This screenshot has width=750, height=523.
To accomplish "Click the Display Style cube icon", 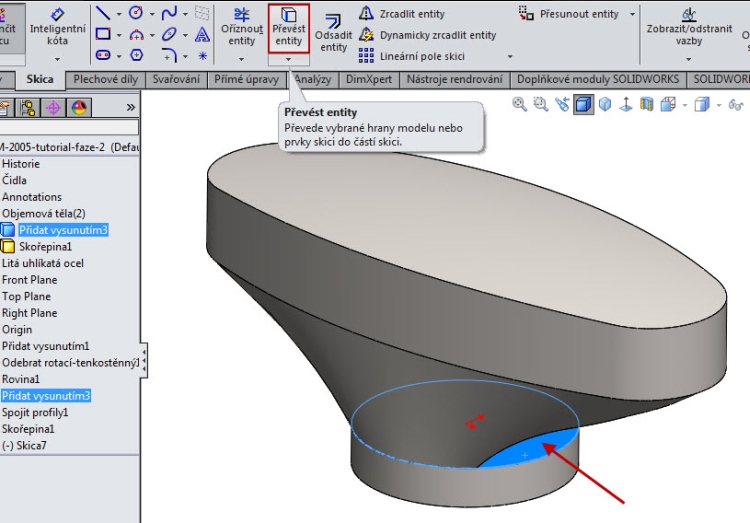I will (702, 104).
